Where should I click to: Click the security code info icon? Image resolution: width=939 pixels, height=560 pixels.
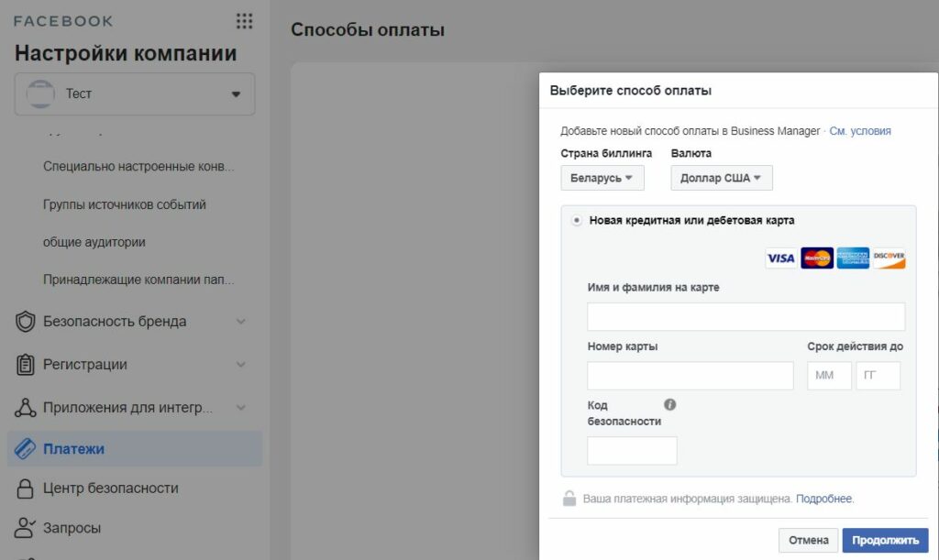pyautogui.click(x=670, y=404)
